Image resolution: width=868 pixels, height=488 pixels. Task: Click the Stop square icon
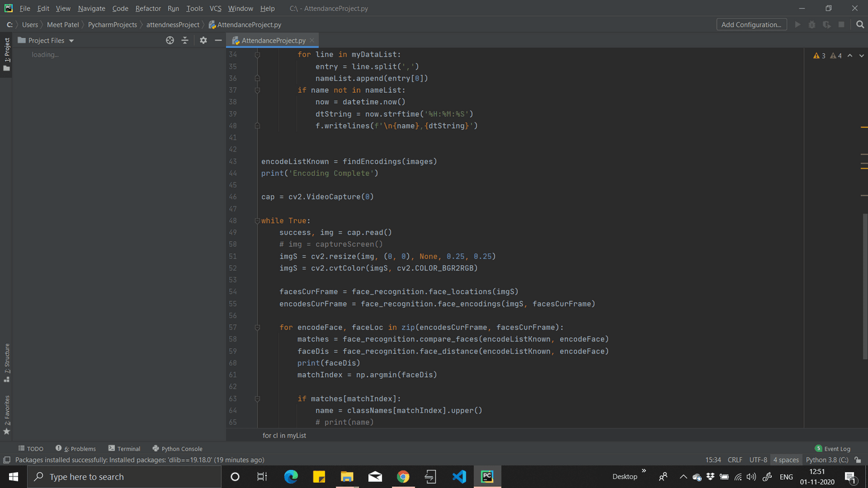click(841, 25)
